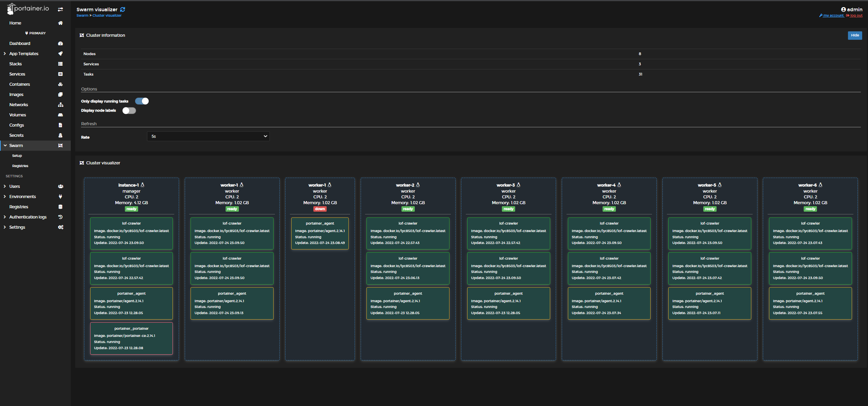
Task: Click the Services list icon
Action: (60, 74)
